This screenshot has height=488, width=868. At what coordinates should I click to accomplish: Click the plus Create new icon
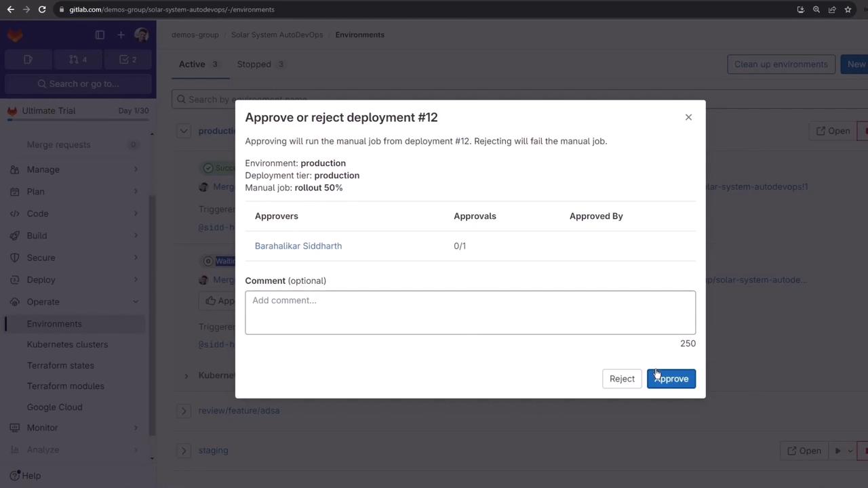[121, 35]
